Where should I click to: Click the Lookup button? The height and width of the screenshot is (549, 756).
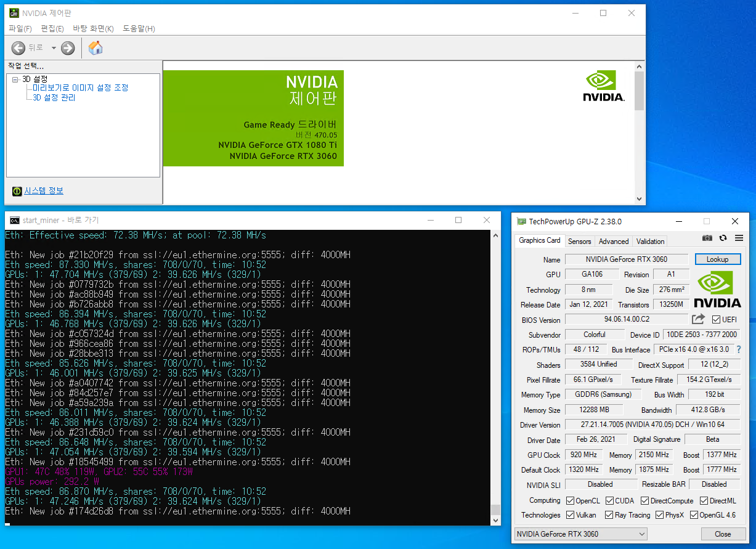point(718,259)
